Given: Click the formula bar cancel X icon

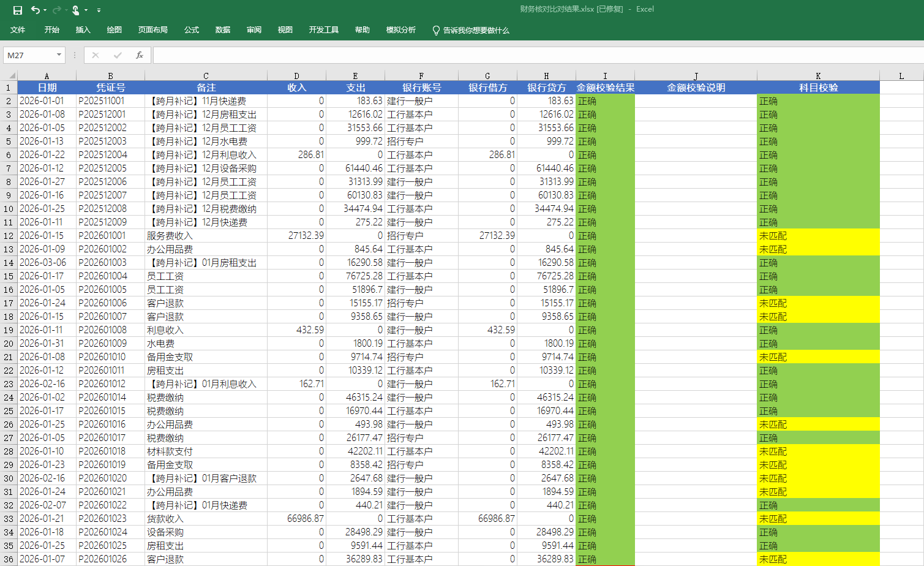Looking at the screenshot, I should coord(96,55).
